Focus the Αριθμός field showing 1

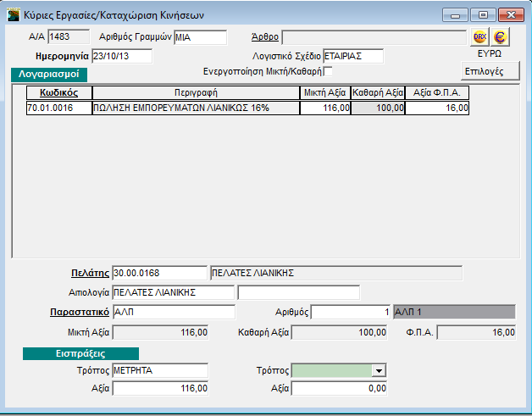pos(351,312)
